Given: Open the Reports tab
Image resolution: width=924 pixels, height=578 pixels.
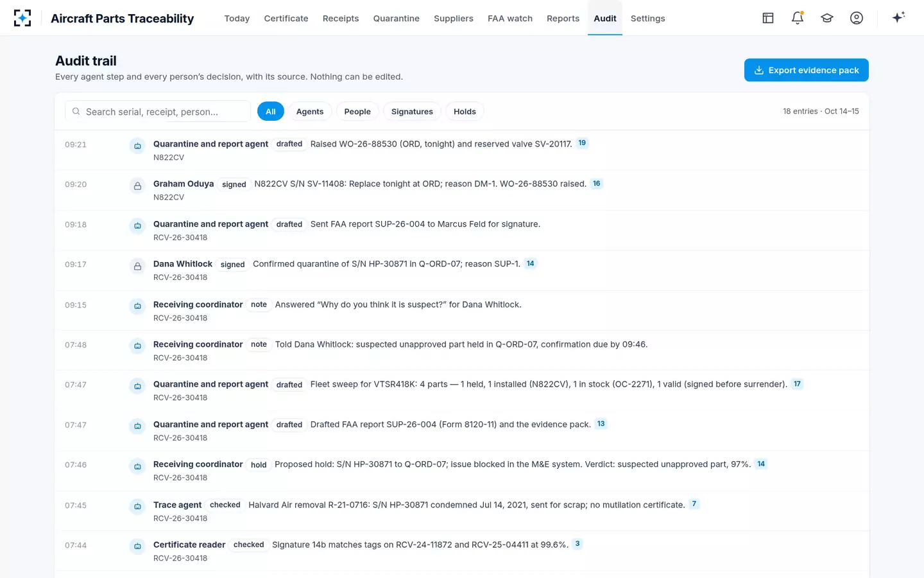Looking at the screenshot, I should coord(563,18).
